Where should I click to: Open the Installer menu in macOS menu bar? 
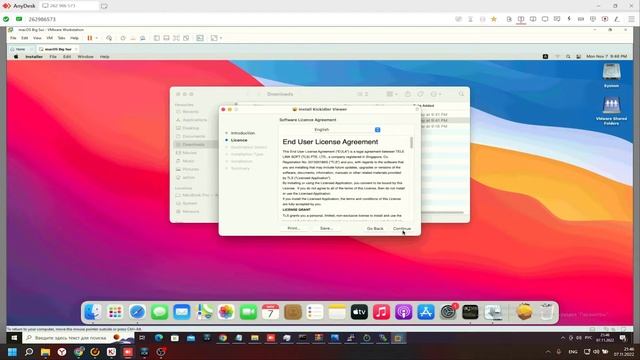[34, 57]
